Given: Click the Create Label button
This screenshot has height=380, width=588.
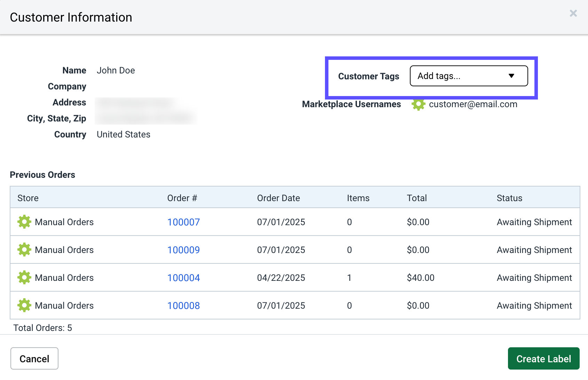Looking at the screenshot, I should (x=543, y=358).
